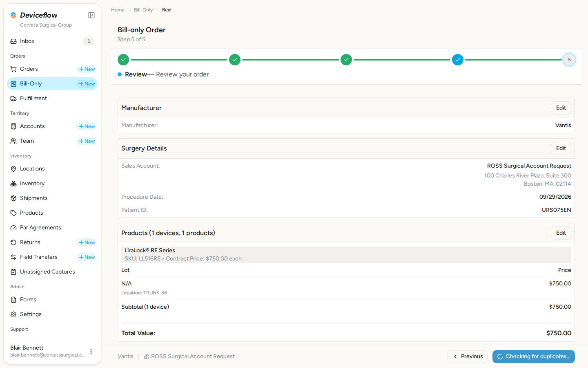Screen dimensions: 588x368
Task: Click the Checking for duplicates button
Action: (534, 357)
